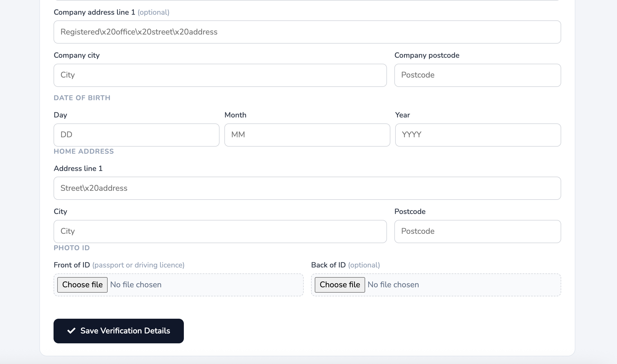Click Back of ID 'No file chosen' text
The width and height of the screenshot is (617, 364).
393,285
